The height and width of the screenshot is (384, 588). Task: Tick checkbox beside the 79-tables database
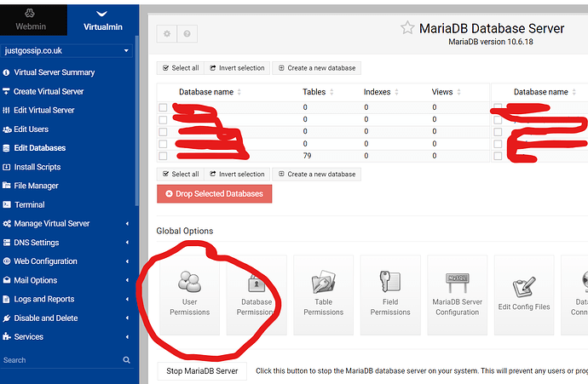point(163,156)
